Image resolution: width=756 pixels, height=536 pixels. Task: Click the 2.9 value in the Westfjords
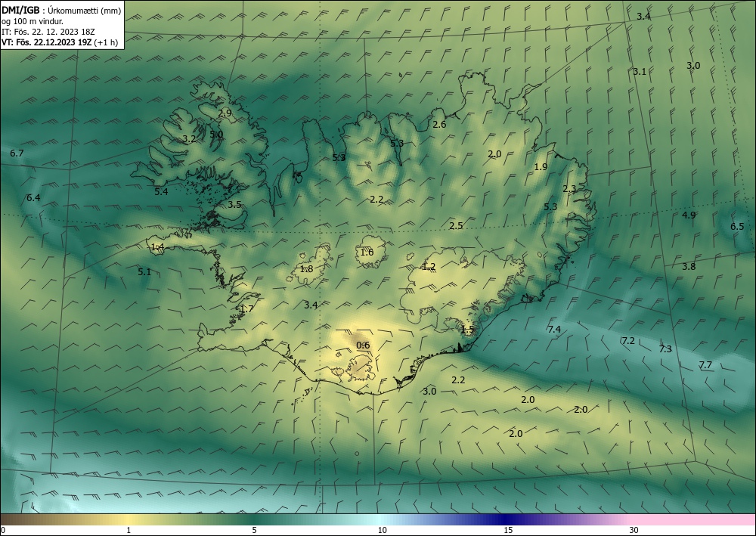point(225,113)
